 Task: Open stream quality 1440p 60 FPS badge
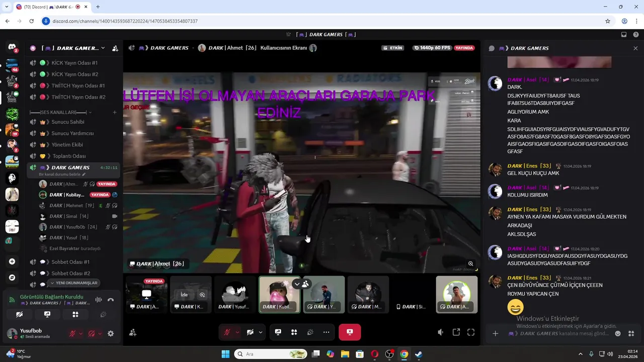pos(432,48)
